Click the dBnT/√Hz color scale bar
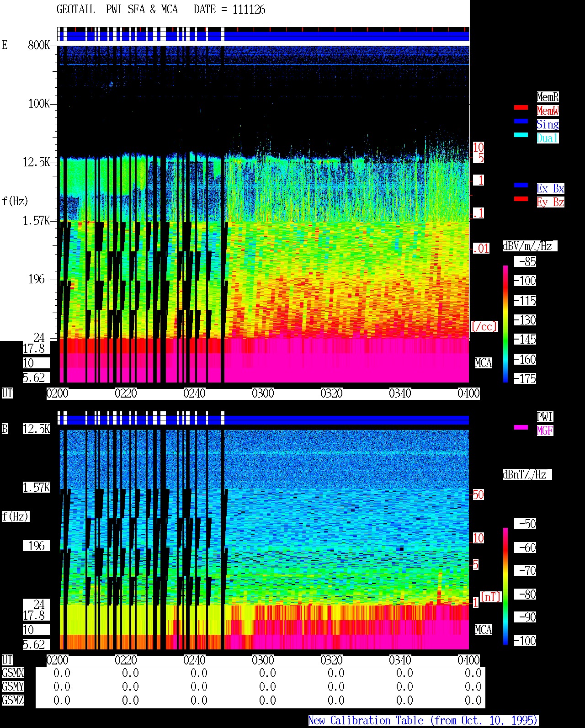Viewport: 585px width, 728px height. (505, 586)
